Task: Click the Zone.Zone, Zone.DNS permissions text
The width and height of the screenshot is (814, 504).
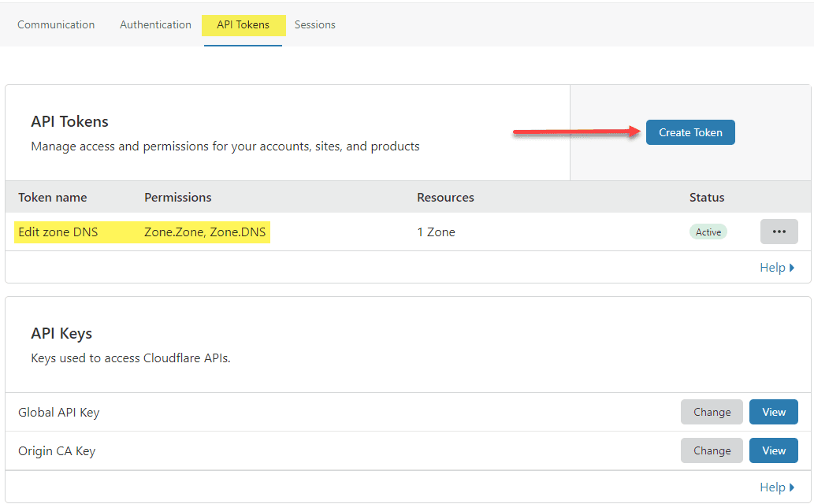Action: point(205,232)
